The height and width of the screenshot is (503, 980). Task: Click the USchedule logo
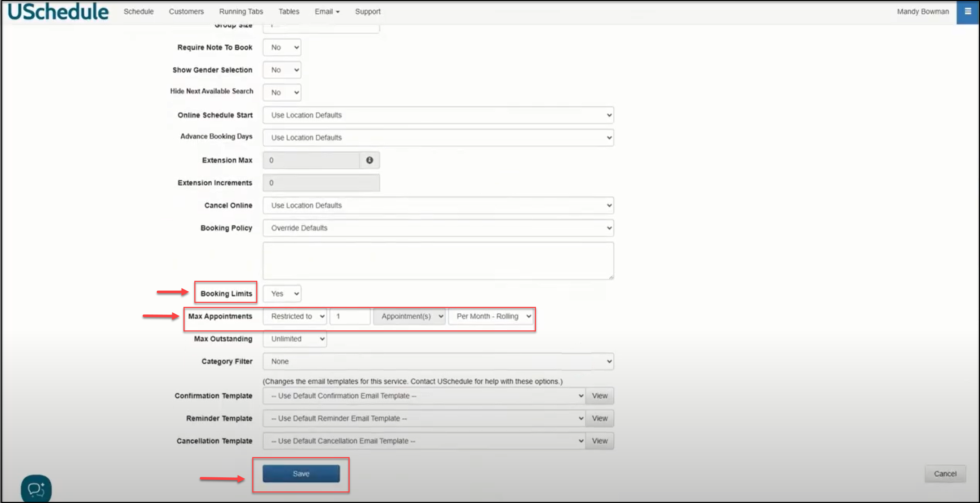[58, 12]
